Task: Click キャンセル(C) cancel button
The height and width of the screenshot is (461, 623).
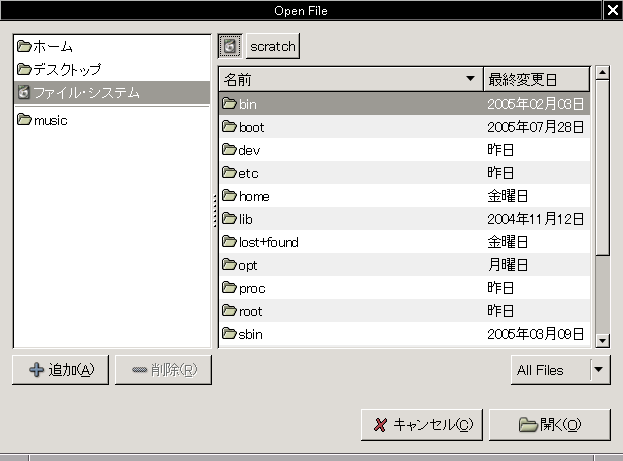Action: click(422, 425)
